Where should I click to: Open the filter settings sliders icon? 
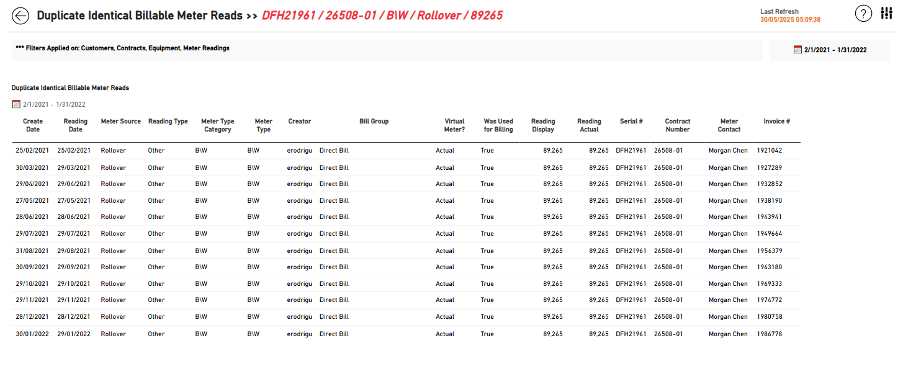pos(887,13)
